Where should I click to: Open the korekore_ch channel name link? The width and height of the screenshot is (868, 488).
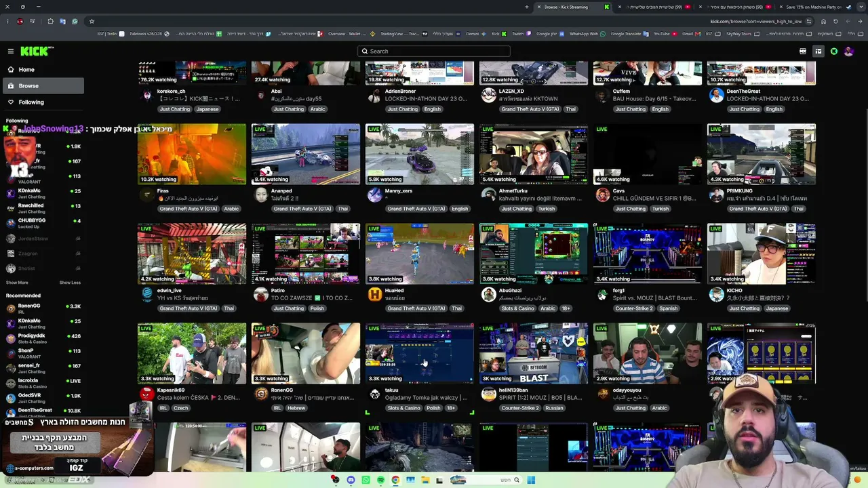(171, 91)
